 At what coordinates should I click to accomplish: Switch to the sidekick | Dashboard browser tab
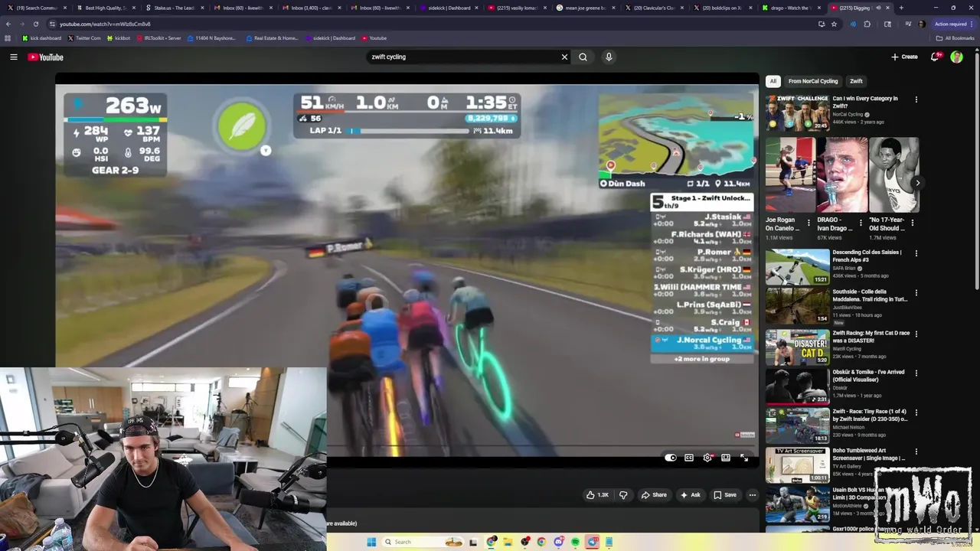tap(449, 8)
